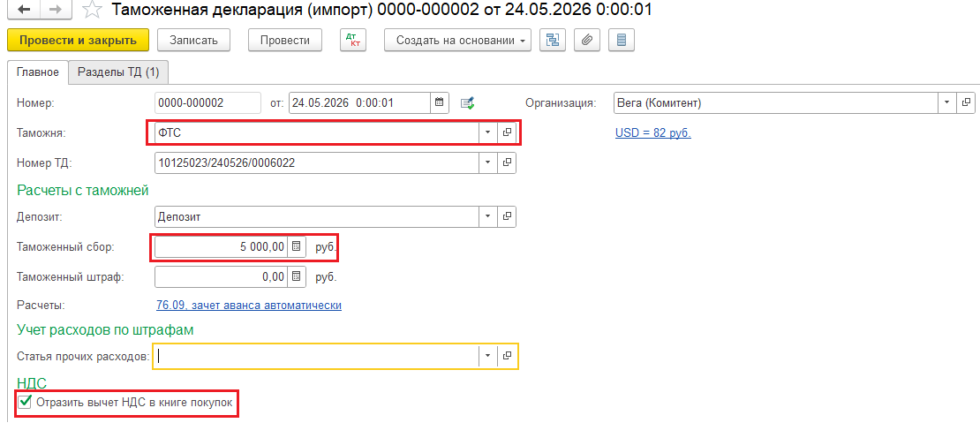
Task: Open calculator for Таможенный штраф
Action: (297, 276)
